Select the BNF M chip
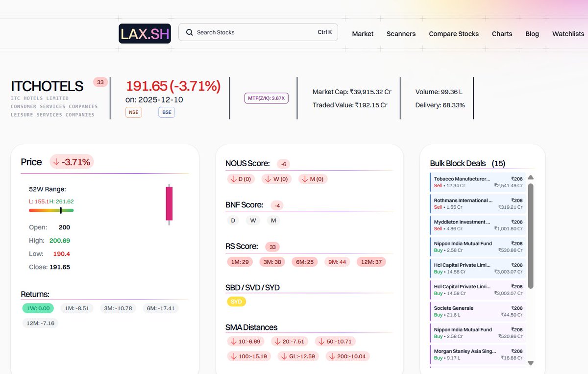 [273, 221]
